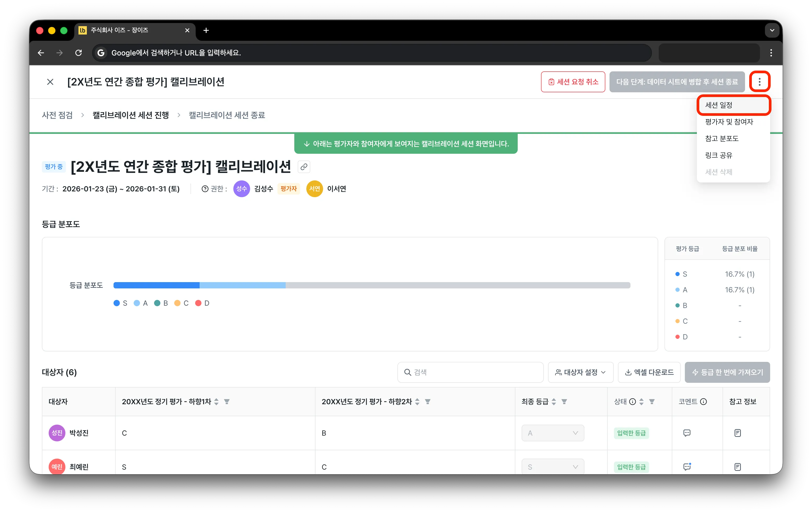Open comment icon for 최예린 row
The width and height of the screenshot is (812, 513).
click(x=686, y=467)
